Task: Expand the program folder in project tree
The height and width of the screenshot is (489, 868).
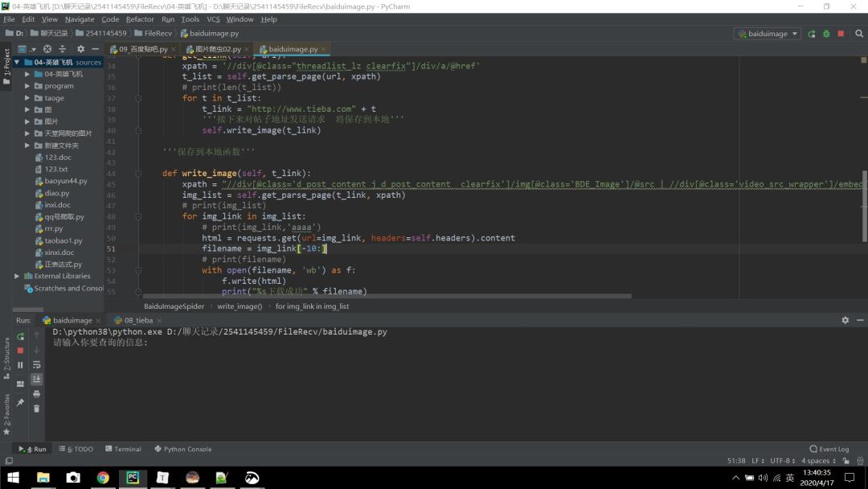Action: point(27,86)
